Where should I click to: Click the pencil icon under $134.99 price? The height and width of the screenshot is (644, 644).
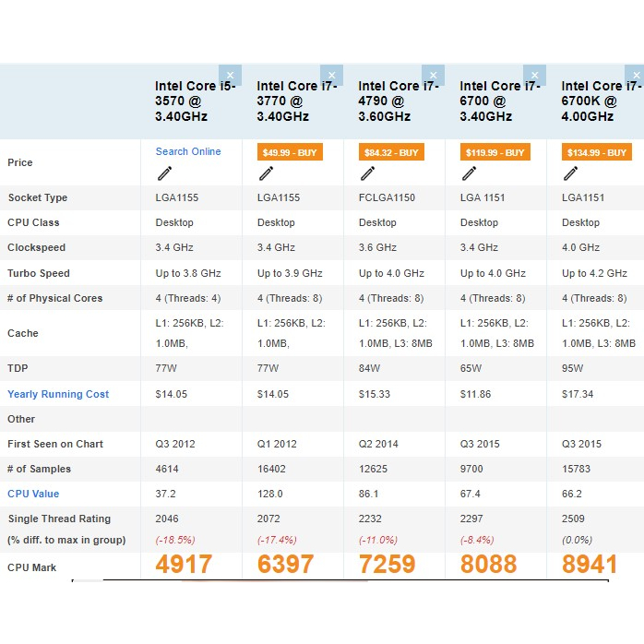click(x=570, y=173)
